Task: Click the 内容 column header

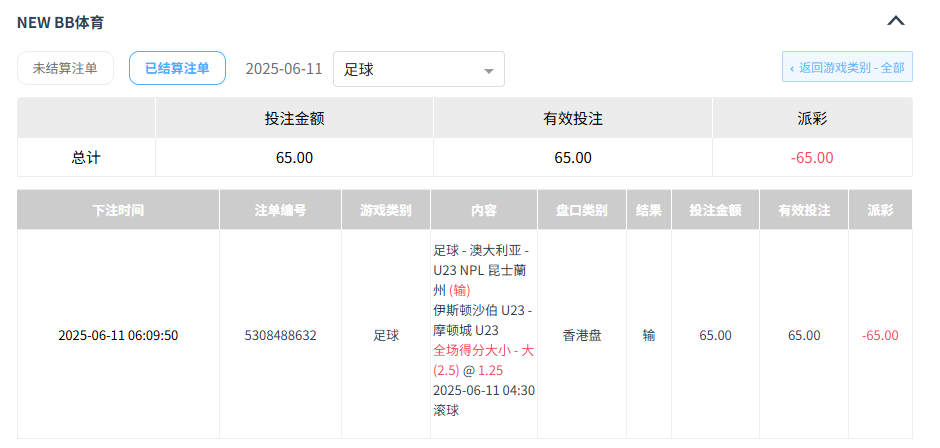Action: point(484,211)
